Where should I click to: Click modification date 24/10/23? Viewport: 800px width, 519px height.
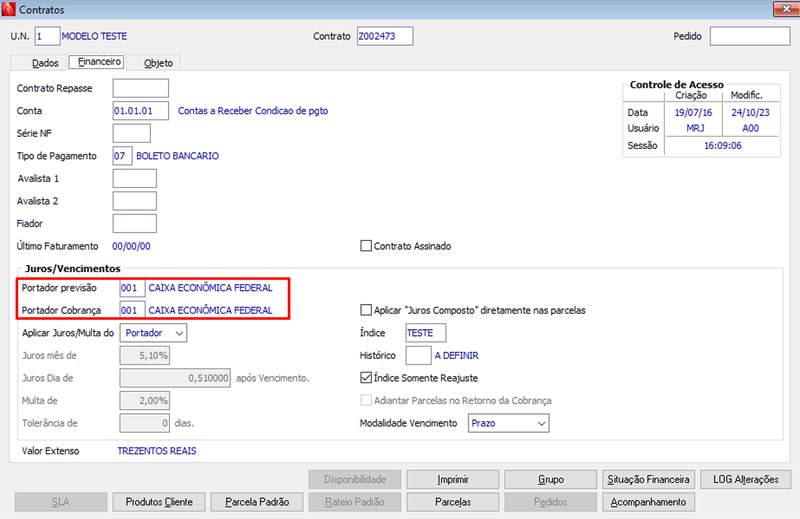pos(751,112)
